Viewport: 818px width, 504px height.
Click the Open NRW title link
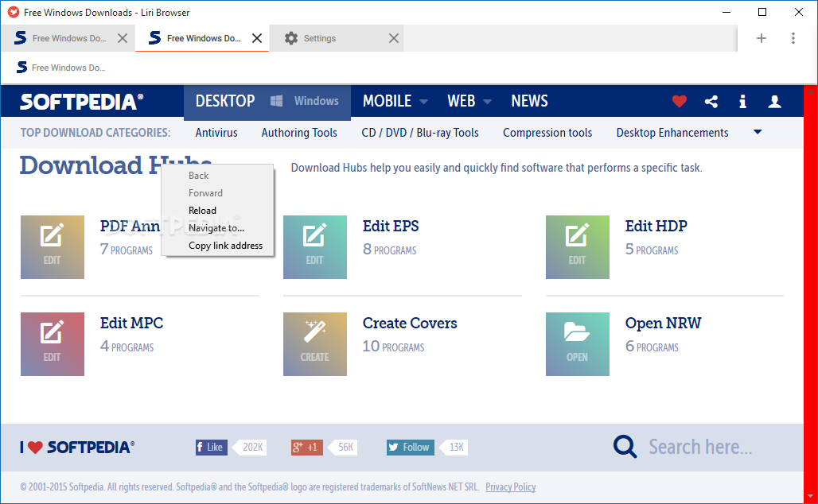(x=663, y=323)
